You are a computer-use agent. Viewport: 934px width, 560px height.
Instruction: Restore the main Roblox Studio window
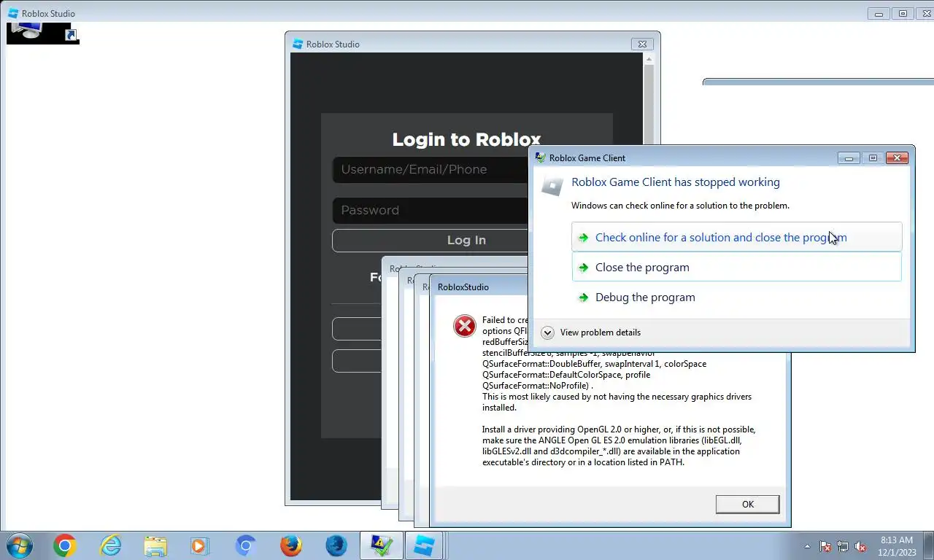pyautogui.click(x=903, y=13)
